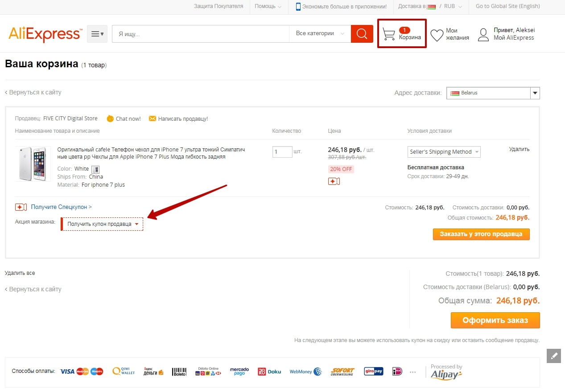The image size is (565, 392).
Task: Click Удалить for the iPhone case
Action: click(x=519, y=149)
